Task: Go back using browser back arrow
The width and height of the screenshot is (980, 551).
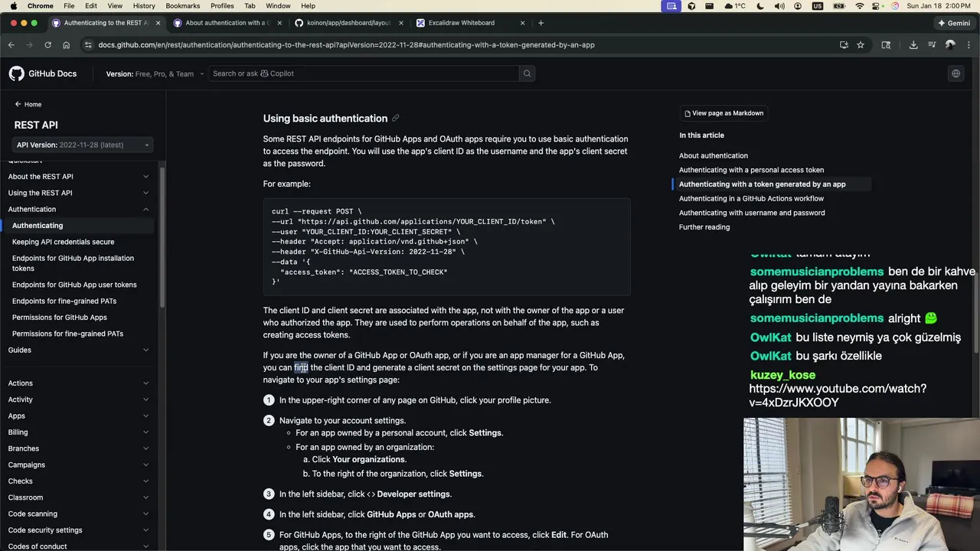Action: click(11, 44)
